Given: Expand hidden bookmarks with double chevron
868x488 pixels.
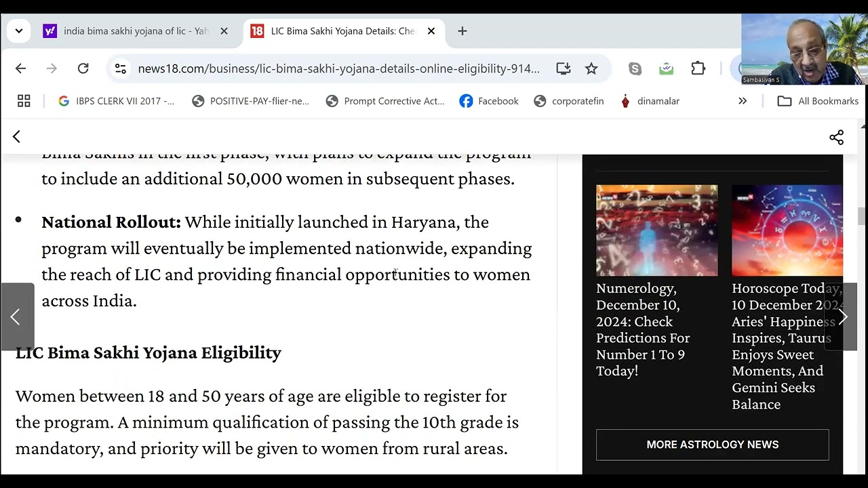Looking at the screenshot, I should [x=743, y=101].
